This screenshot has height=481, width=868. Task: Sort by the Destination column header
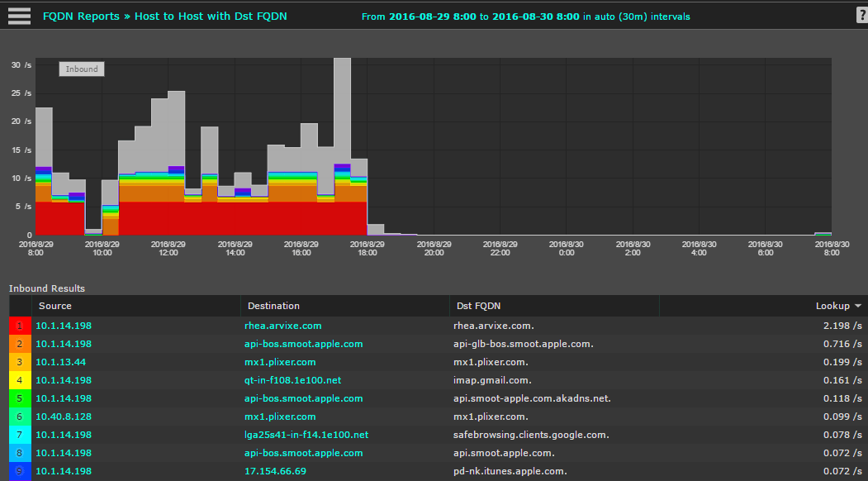(x=273, y=306)
